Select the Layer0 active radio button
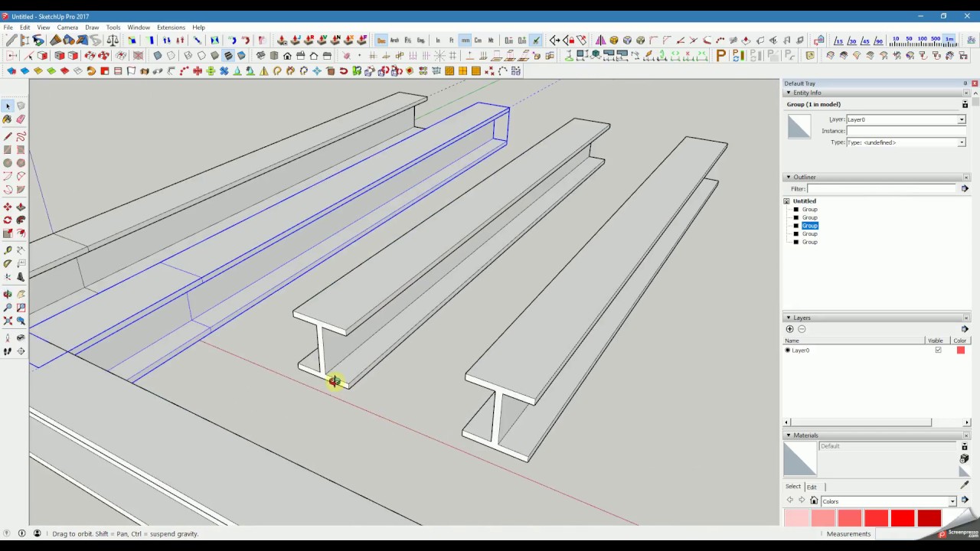 787,350
